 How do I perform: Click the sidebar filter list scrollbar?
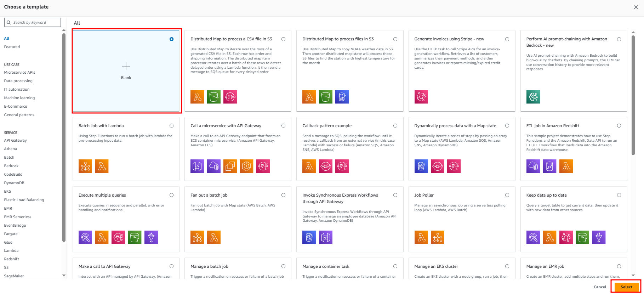click(x=64, y=138)
